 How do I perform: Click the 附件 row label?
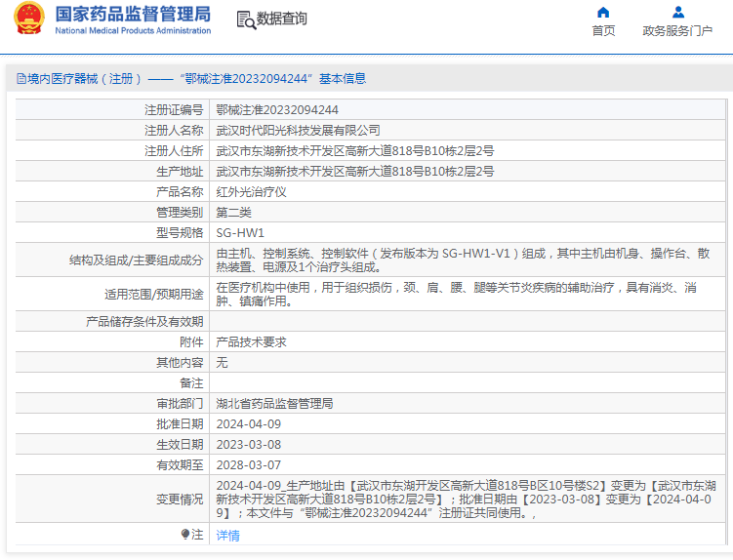[x=191, y=342]
